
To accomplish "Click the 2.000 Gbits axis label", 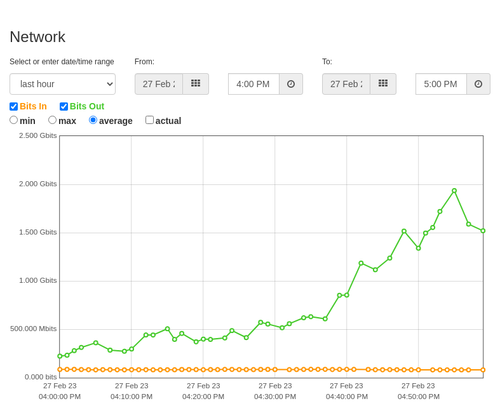I will click(38, 184).
